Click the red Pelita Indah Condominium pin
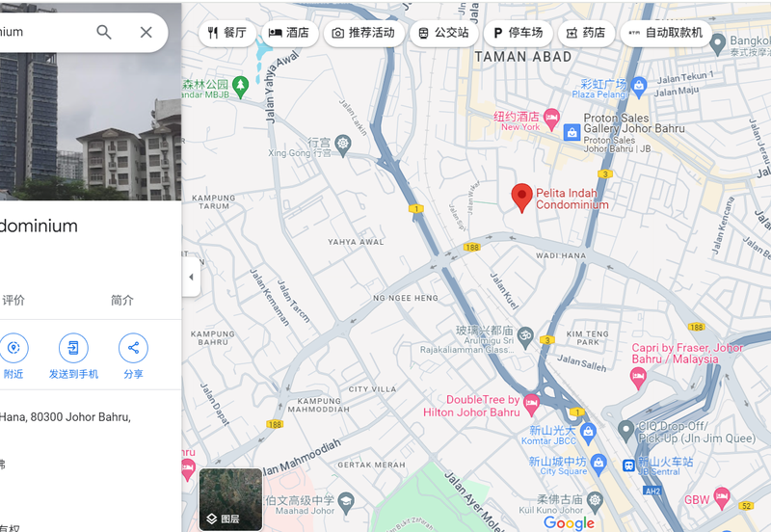 click(521, 197)
